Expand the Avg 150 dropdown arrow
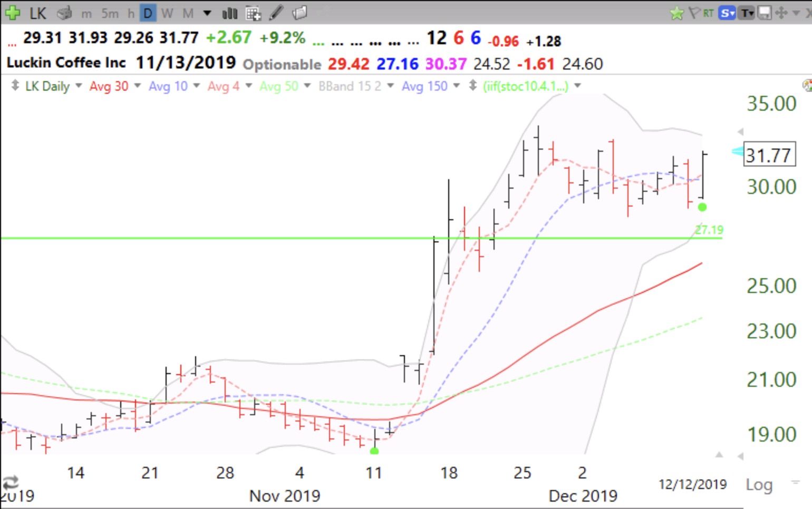The height and width of the screenshot is (509, 812). 457,85
